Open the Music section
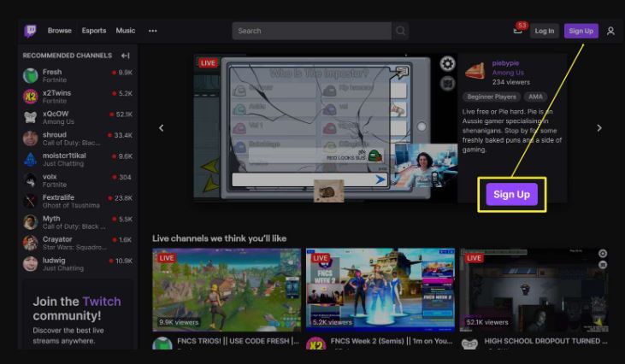Screen dimensions: 625x364 point(125,31)
